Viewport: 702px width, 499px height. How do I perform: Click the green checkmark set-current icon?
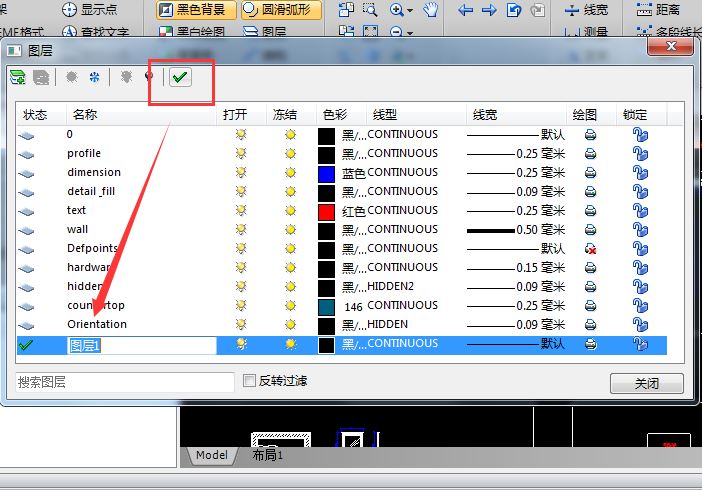(180, 77)
